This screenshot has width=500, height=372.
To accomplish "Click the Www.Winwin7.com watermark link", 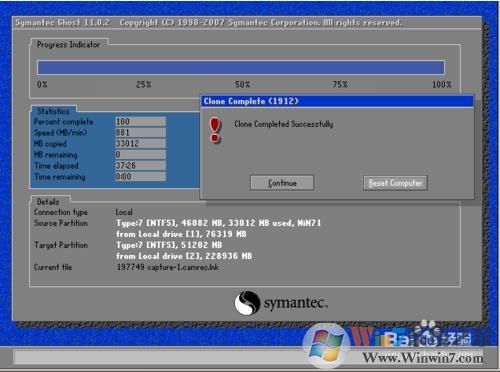I will [423, 358].
